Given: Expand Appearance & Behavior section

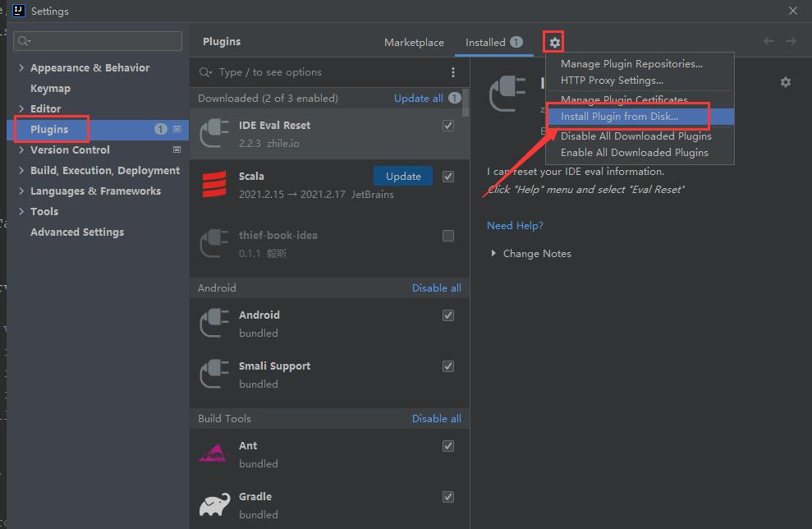Looking at the screenshot, I should pyautogui.click(x=21, y=67).
